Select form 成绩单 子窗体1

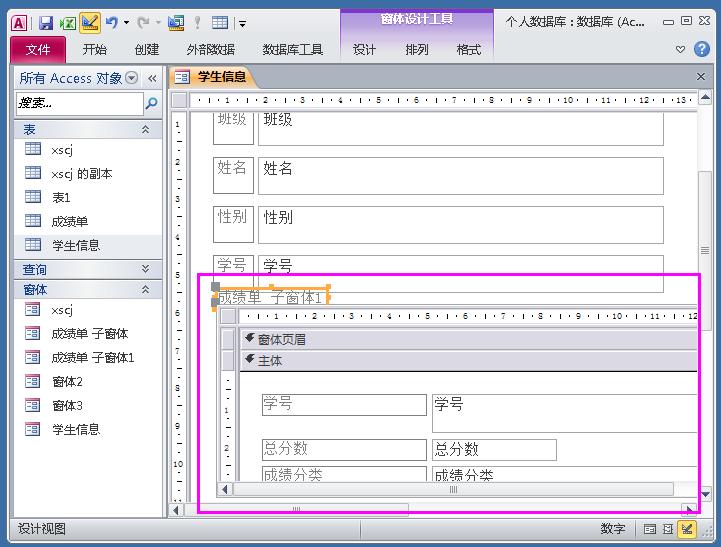(88, 358)
